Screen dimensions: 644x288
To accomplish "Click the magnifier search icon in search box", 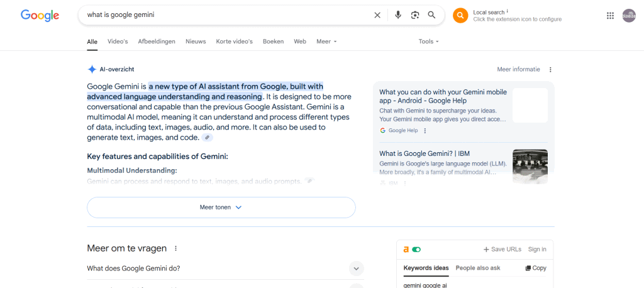I will (x=431, y=15).
